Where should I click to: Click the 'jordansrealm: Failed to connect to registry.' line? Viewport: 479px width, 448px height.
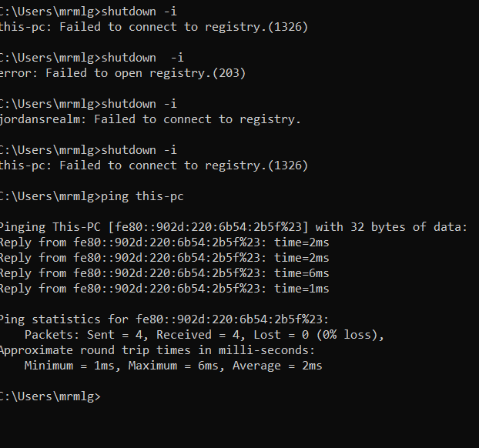click(x=151, y=119)
